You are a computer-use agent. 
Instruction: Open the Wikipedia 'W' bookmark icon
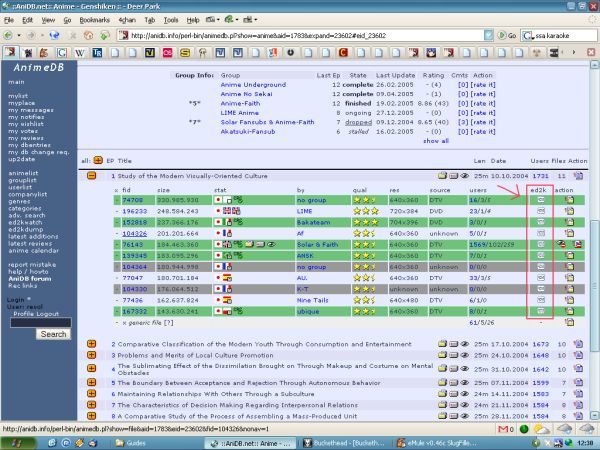[80, 52]
